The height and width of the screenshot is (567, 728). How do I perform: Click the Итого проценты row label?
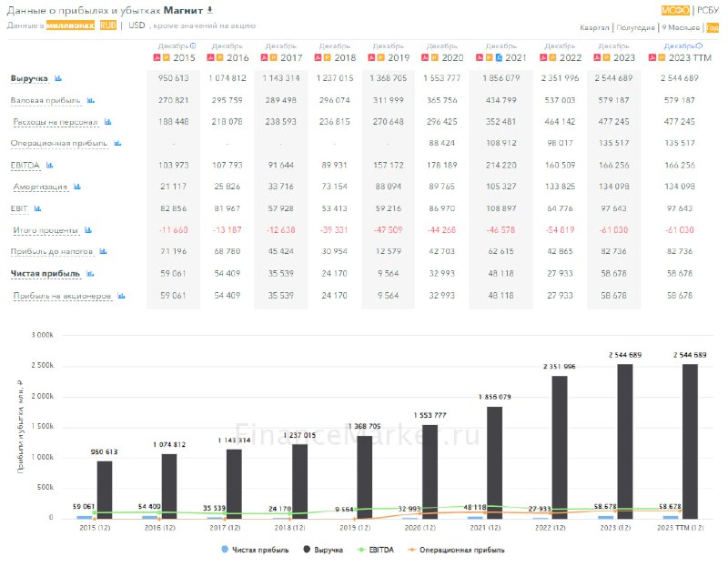pos(45,230)
